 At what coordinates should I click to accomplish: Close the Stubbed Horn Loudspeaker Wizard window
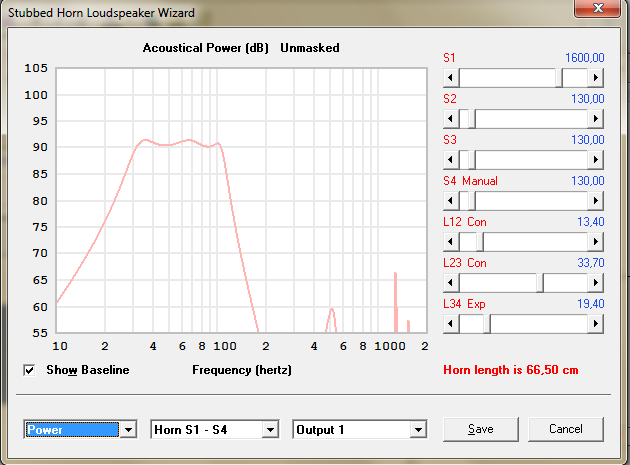click(598, 8)
